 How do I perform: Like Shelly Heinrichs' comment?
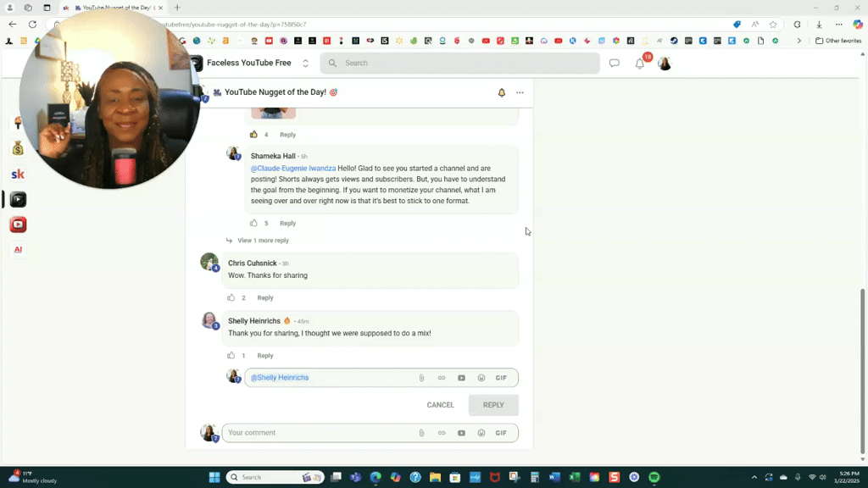point(231,355)
